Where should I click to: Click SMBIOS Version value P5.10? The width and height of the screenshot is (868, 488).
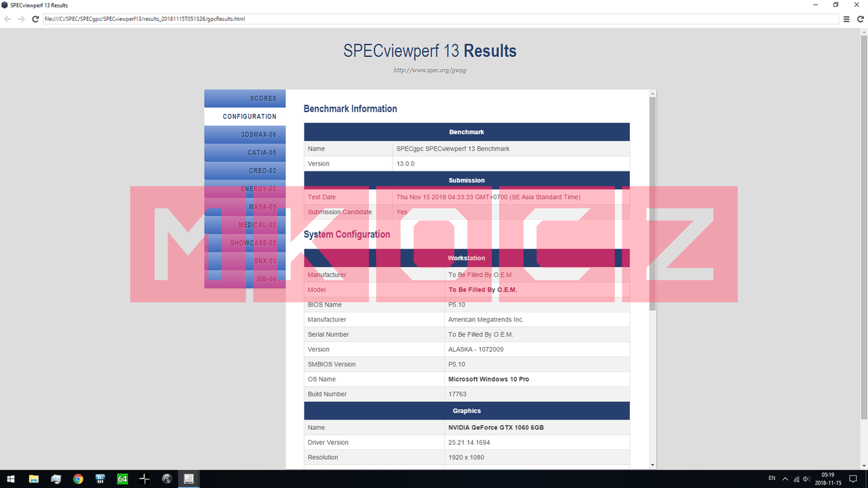537,364
